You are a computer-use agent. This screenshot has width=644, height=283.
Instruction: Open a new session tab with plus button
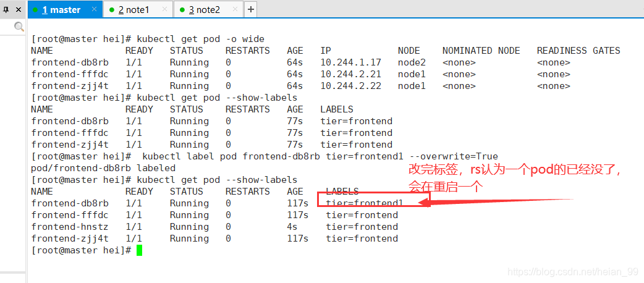251,9
